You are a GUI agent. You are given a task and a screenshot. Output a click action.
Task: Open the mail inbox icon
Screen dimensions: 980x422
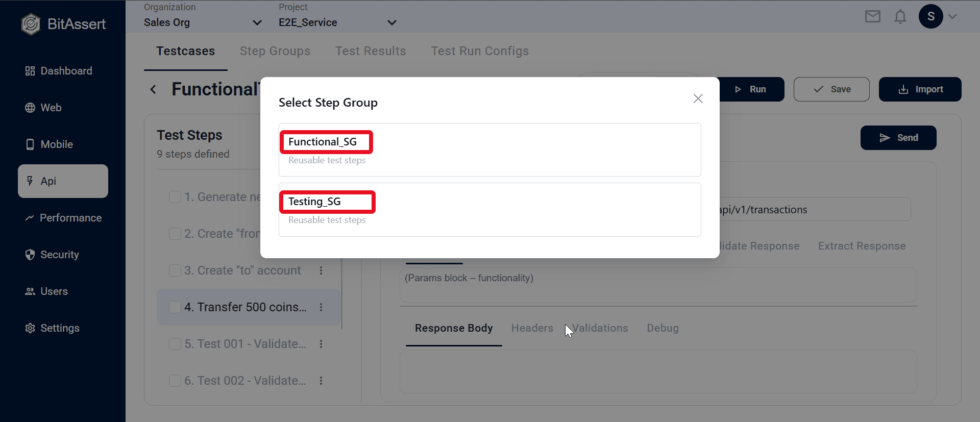coord(873,17)
